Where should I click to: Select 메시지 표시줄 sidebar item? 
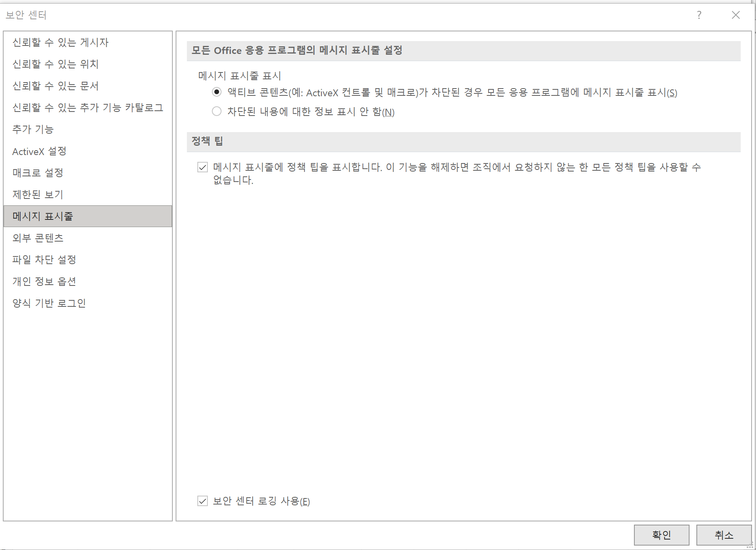[88, 216]
